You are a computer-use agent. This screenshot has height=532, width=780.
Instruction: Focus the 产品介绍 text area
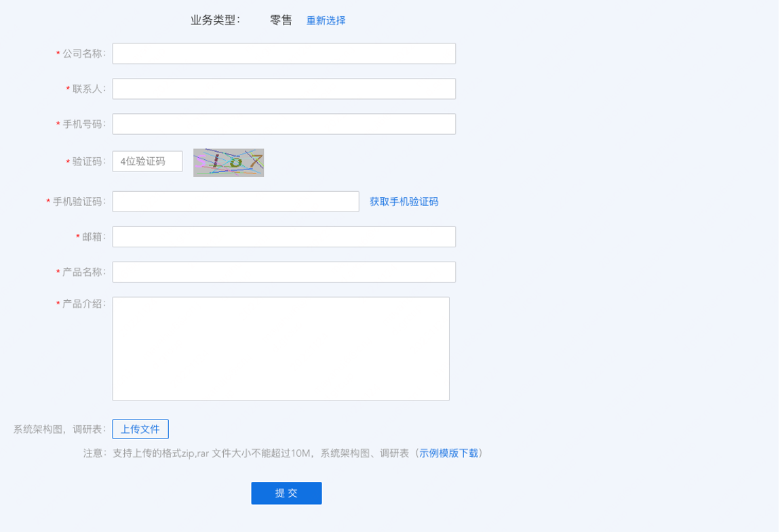pyautogui.click(x=281, y=348)
